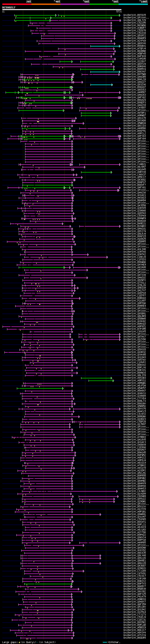Viewport: 150px width, 644px height.
Task: Click the query end position 573
Action: [118, 11]
